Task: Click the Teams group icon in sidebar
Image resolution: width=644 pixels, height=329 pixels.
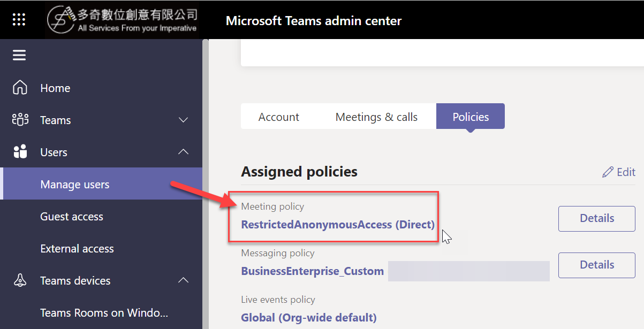Action: (20, 120)
